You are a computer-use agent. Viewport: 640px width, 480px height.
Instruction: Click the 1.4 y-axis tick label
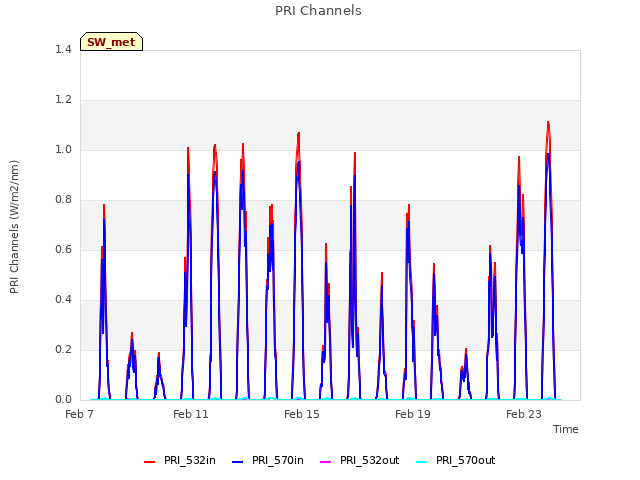pyautogui.click(x=63, y=49)
